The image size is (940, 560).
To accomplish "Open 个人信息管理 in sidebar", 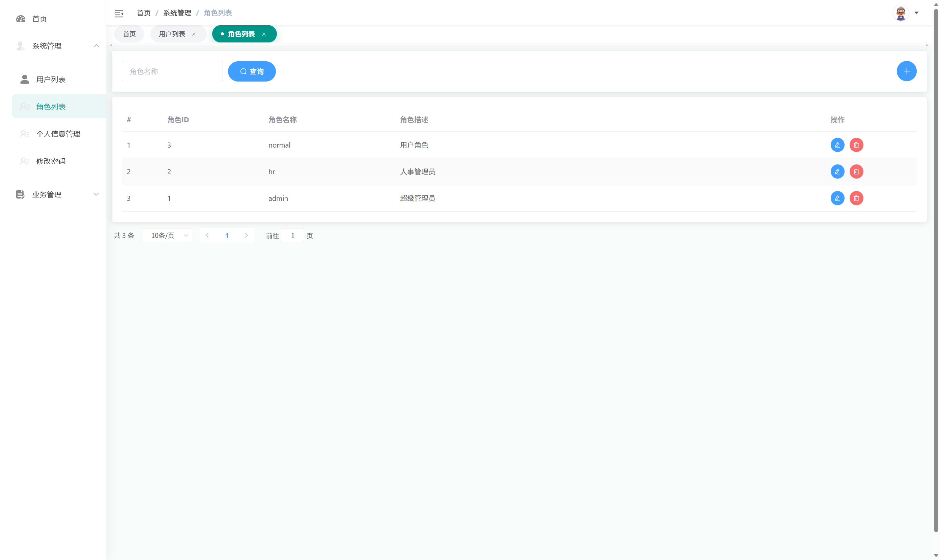I will point(58,134).
